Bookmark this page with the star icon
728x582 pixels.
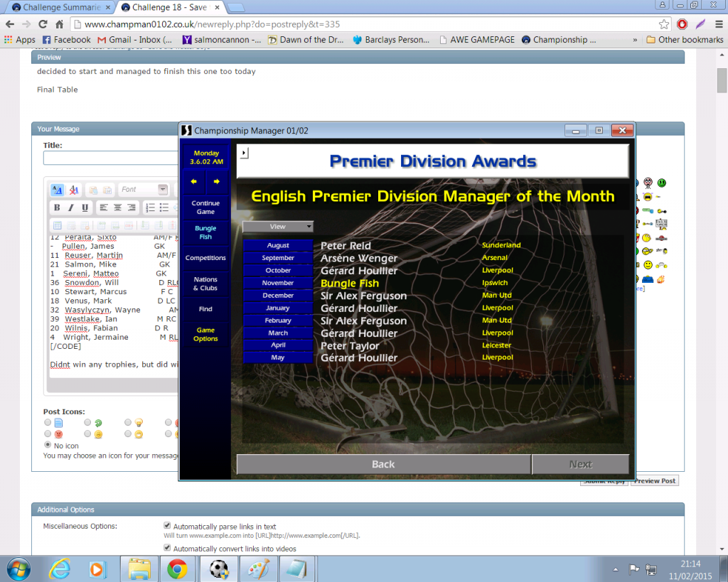[664, 24]
